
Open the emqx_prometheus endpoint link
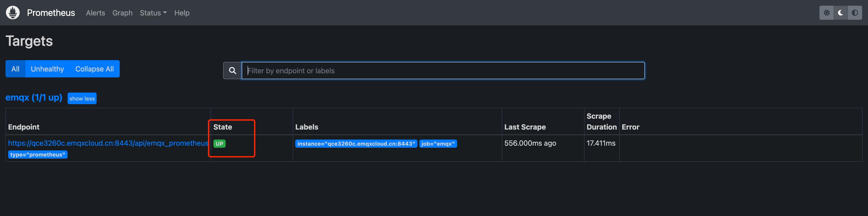[108, 143]
